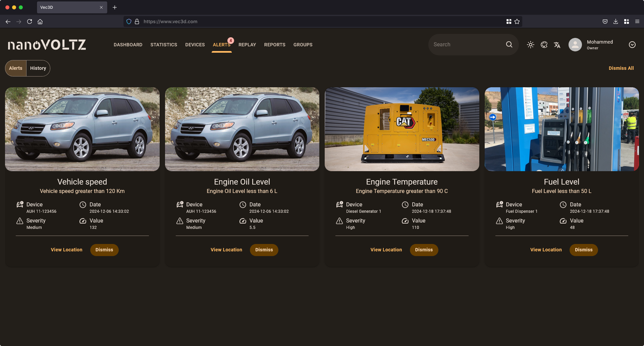Image resolution: width=644 pixels, height=346 pixels.
Task: Reload the page in the browser
Action: coord(30,21)
